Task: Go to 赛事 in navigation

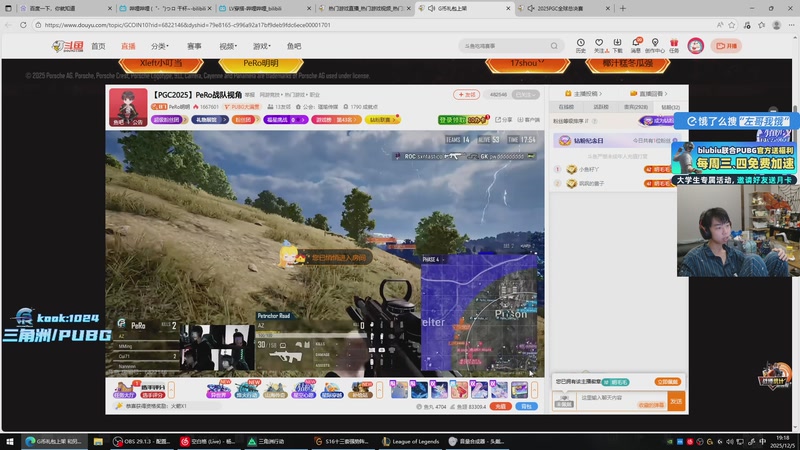Action: [x=194, y=46]
